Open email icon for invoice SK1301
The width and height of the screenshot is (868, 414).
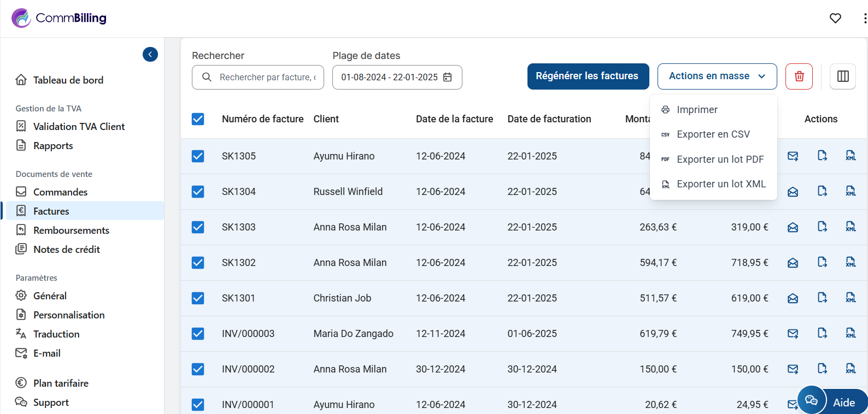tap(793, 298)
